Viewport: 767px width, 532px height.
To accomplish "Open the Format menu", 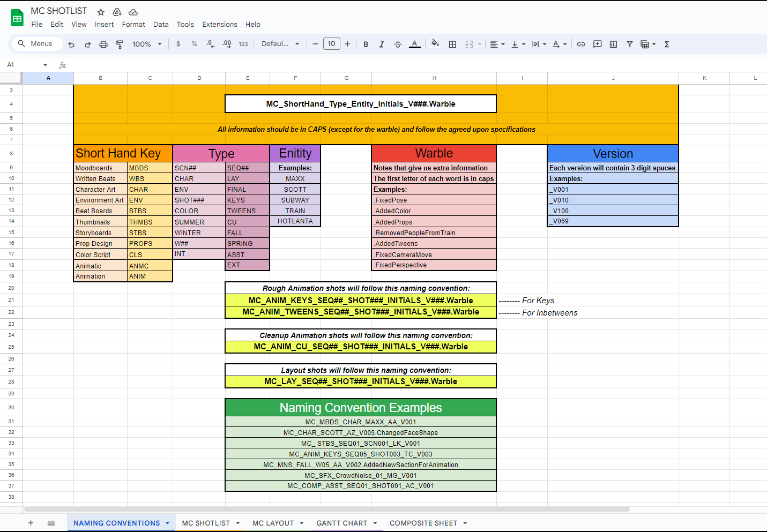I will tap(133, 24).
